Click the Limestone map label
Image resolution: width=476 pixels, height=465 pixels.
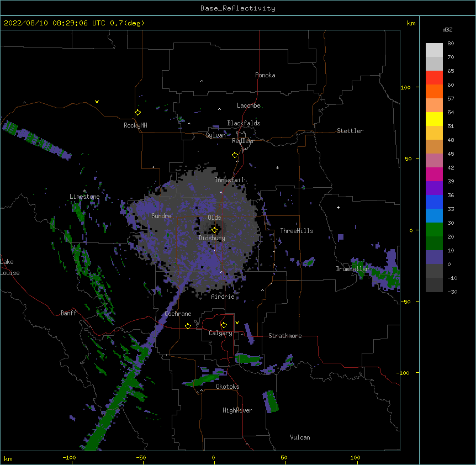coord(84,197)
